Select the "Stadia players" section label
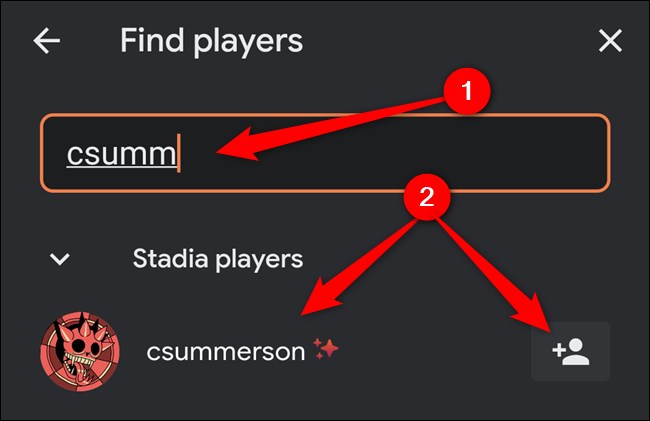Screen dimensions: 650x421 click(217, 259)
